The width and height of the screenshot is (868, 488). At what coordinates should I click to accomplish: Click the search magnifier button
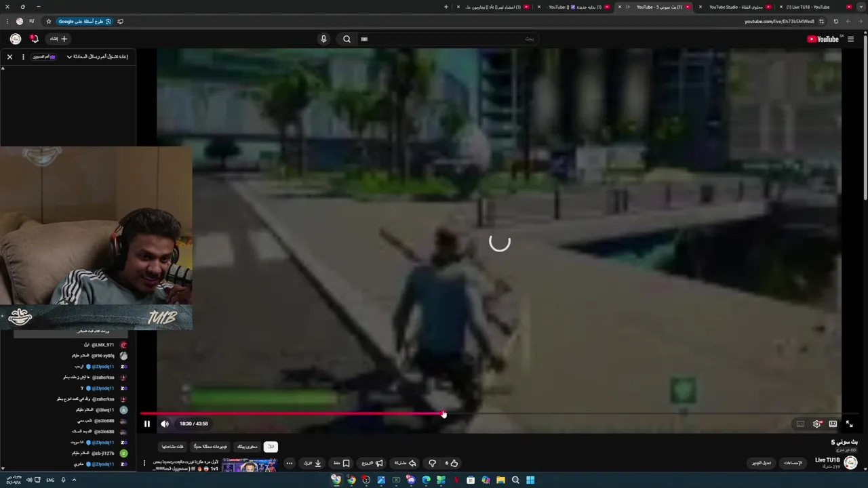(x=347, y=39)
